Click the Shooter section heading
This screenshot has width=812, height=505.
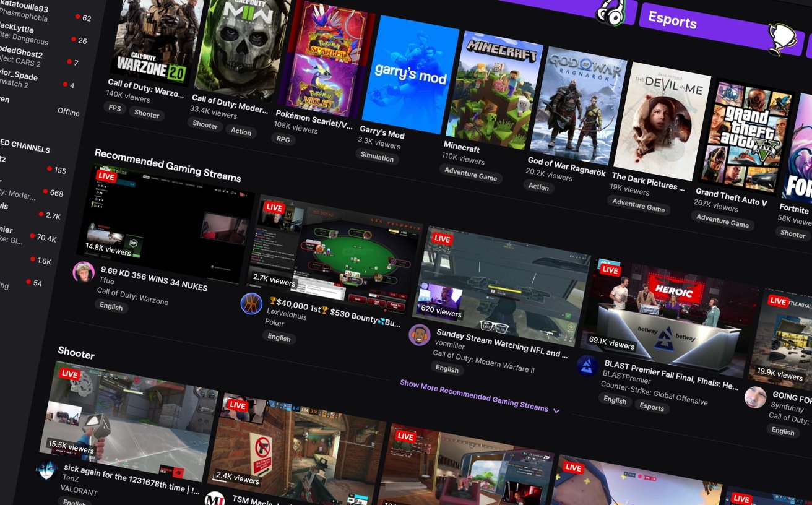pos(76,353)
